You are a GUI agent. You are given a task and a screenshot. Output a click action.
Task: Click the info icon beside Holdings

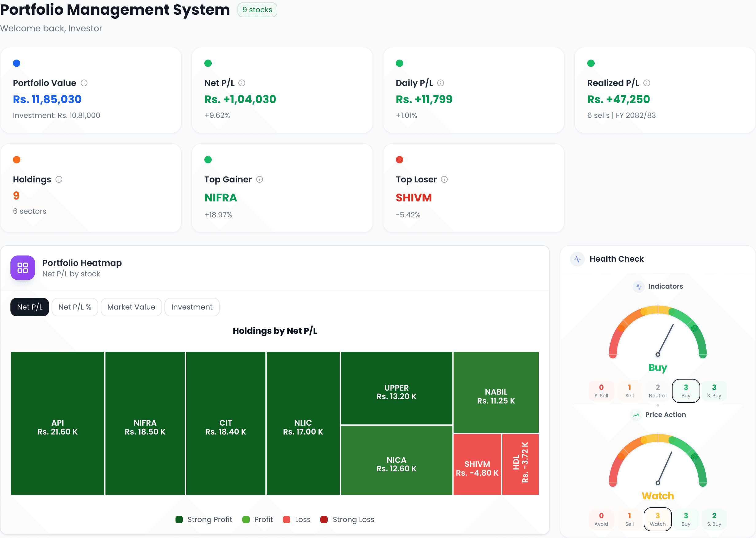pos(59,179)
